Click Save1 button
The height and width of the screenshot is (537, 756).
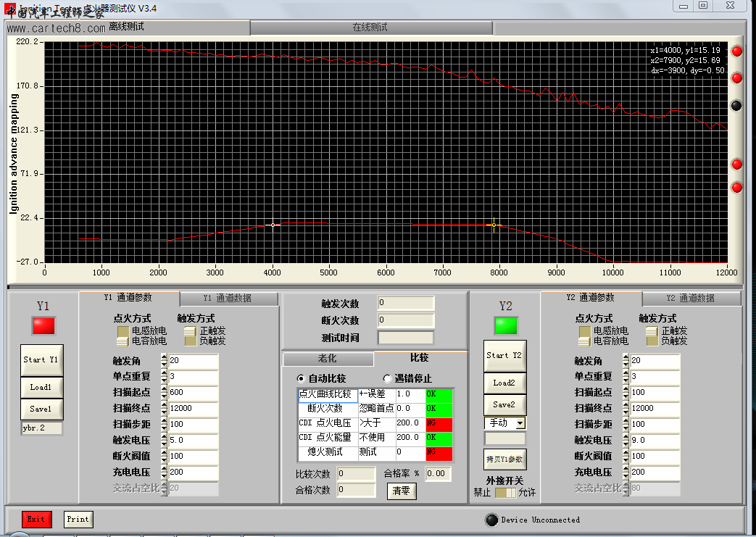tap(41, 409)
